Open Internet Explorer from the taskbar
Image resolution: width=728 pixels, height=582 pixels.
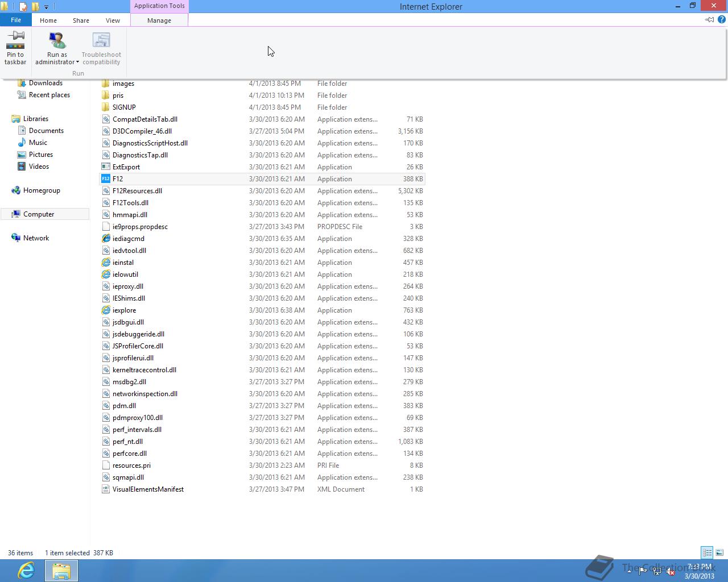coord(26,571)
